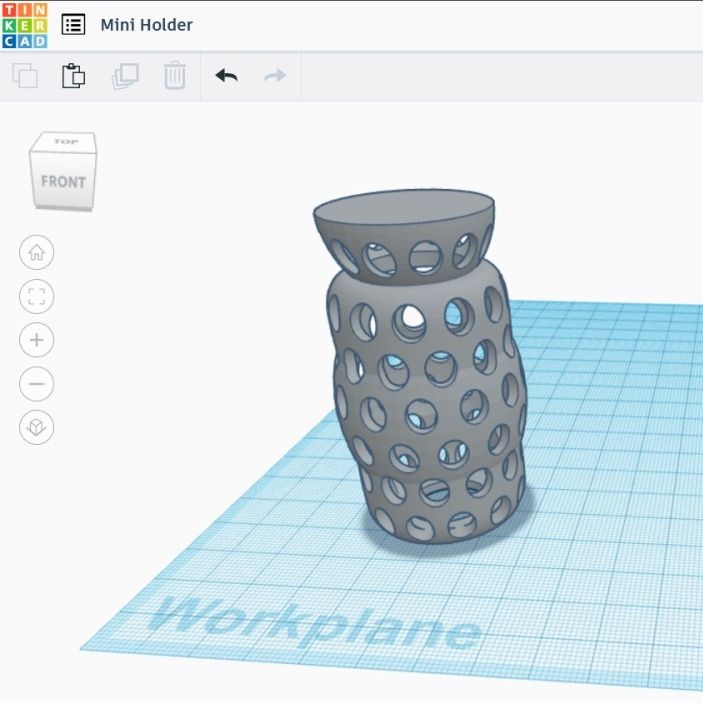Click the Duplicate and repeat icon
The width and height of the screenshot is (703, 703).
(125, 76)
